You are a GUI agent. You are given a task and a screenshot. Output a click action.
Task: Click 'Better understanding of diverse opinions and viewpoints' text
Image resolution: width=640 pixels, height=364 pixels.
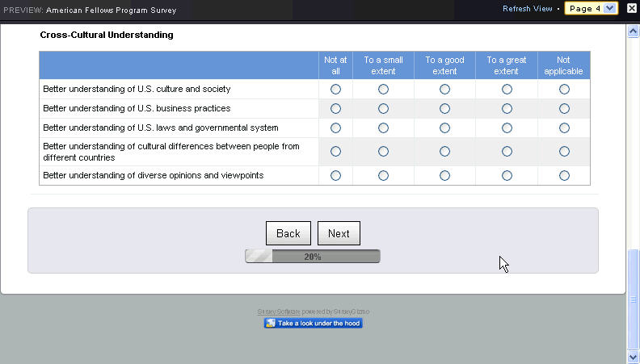click(x=153, y=175)
